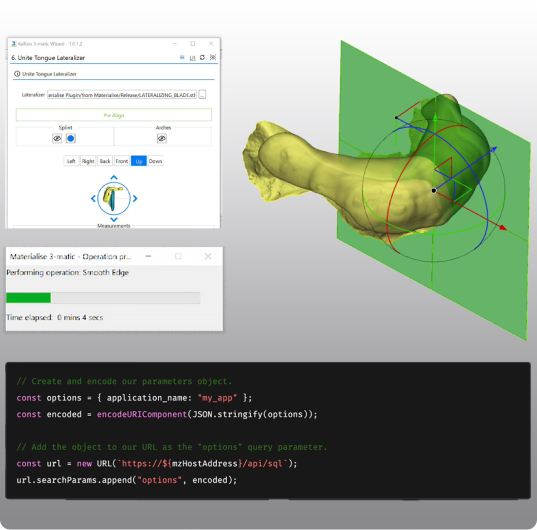The image size is (537, 530).
Task: Click the info icon beside Unite Tongue Lateralizer
Action: 17,74
